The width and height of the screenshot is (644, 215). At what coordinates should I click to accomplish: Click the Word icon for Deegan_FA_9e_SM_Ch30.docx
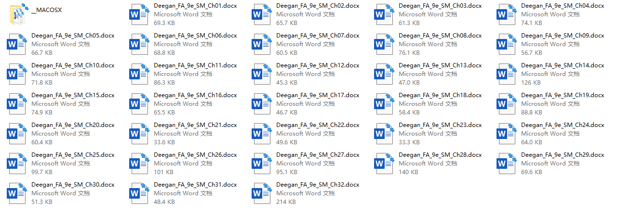[x=17, y=193]
